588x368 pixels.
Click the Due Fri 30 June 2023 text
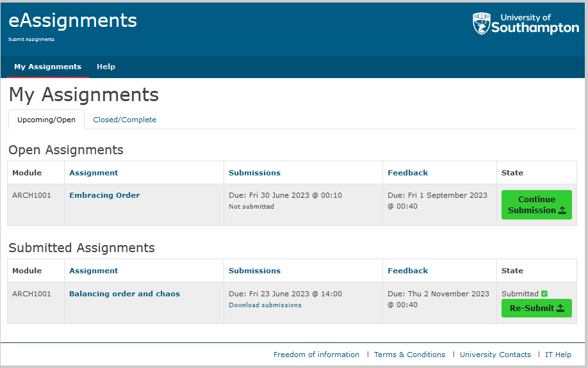[286, 195]
